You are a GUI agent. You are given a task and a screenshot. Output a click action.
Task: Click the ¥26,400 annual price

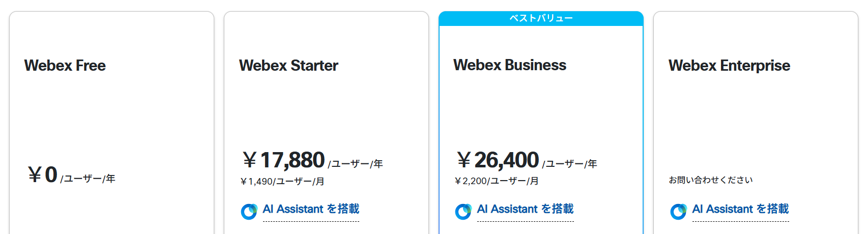(x=498, y=160)
